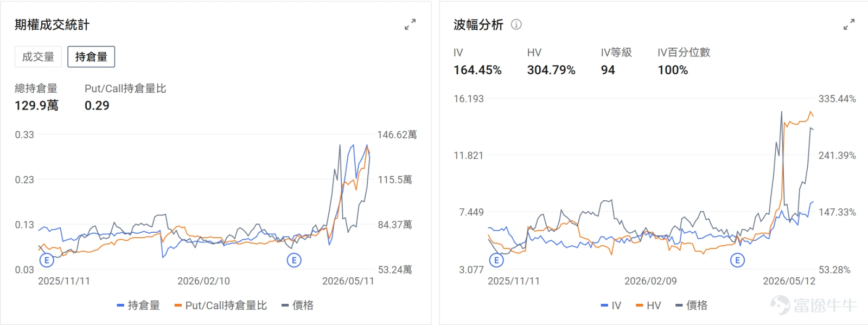Click the 2026/05/12 date axis label
This screenshot has height=325, width=868.
tap(789, 281)
